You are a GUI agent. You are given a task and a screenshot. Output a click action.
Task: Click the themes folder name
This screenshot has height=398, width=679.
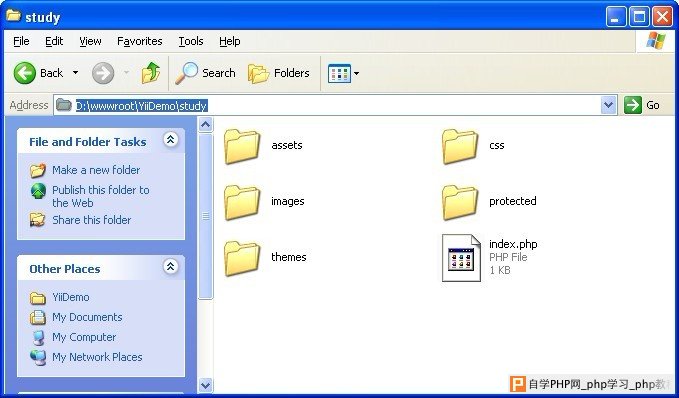(x=288, y=257)
